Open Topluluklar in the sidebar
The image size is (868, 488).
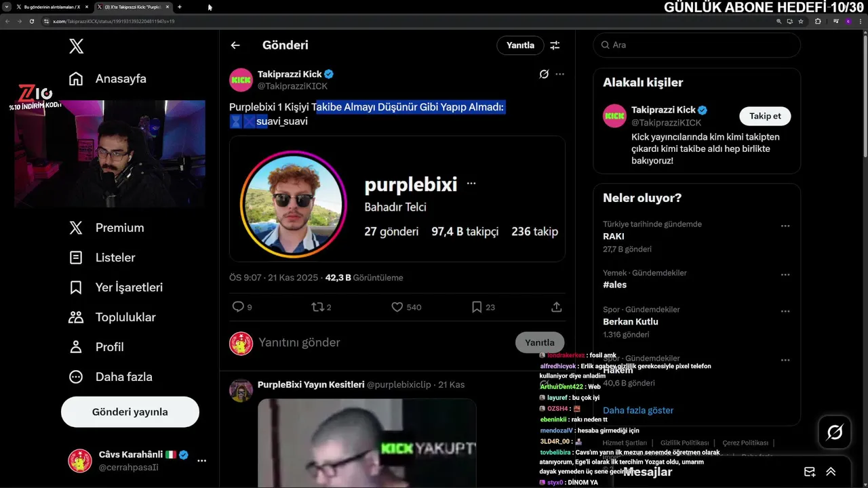(x=112, y=317)
